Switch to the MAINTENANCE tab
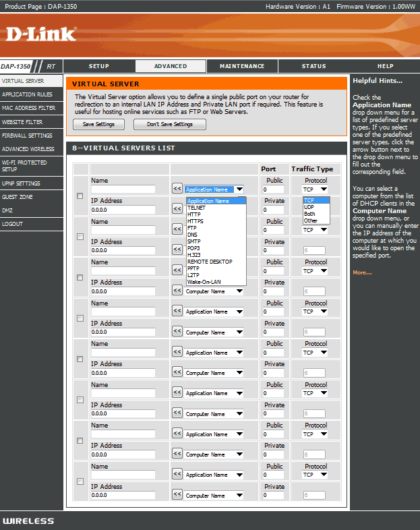 tap(242, 66)
